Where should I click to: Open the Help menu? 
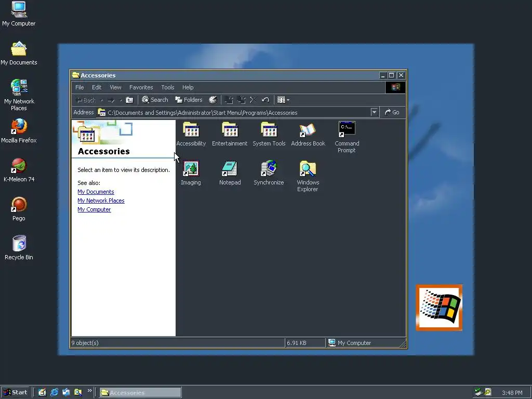coord(188,87)
